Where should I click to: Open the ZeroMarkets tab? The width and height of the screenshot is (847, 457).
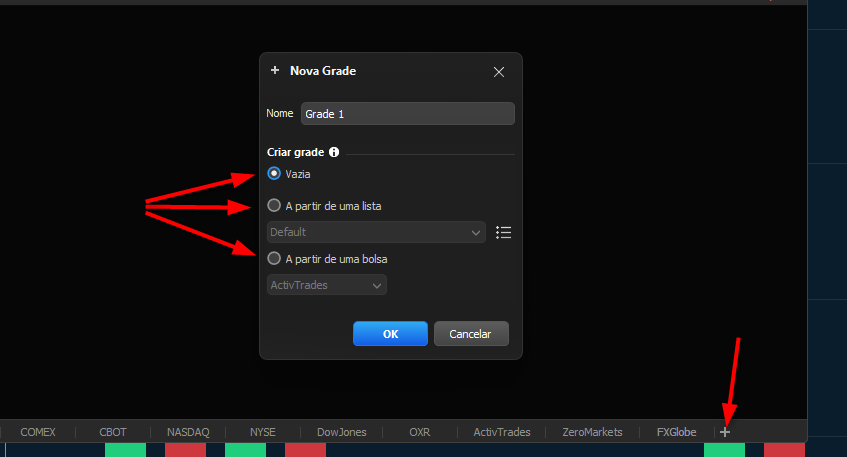point(593,432)
